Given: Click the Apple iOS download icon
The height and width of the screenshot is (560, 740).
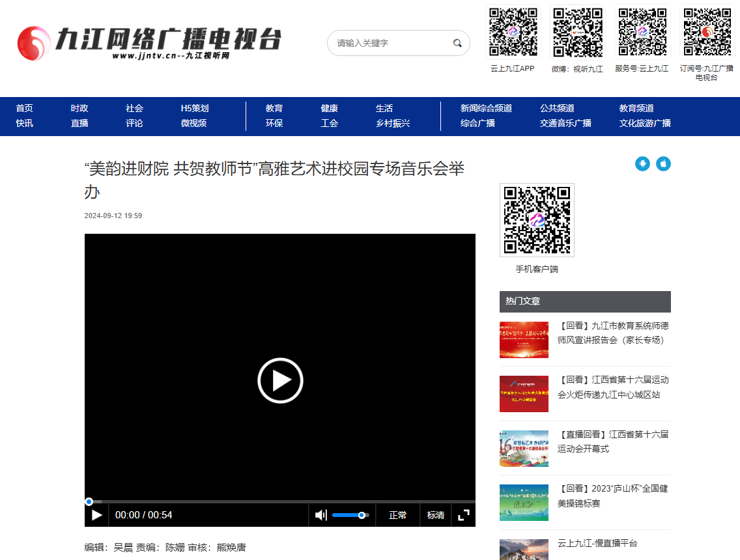Looking at the screenshot, I should (663, 163).
